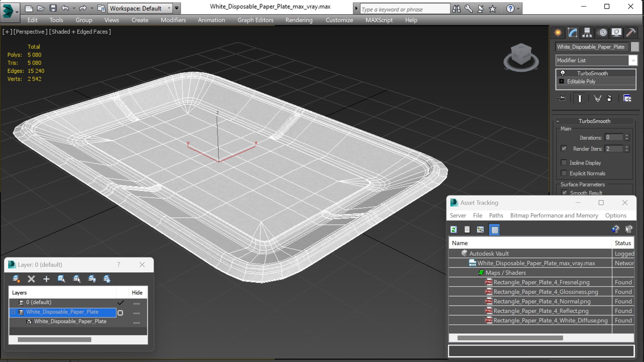Switch to the Modify command panel tab
The width and height of the screenshot is (644, 362).
click(x=573, y=33)
